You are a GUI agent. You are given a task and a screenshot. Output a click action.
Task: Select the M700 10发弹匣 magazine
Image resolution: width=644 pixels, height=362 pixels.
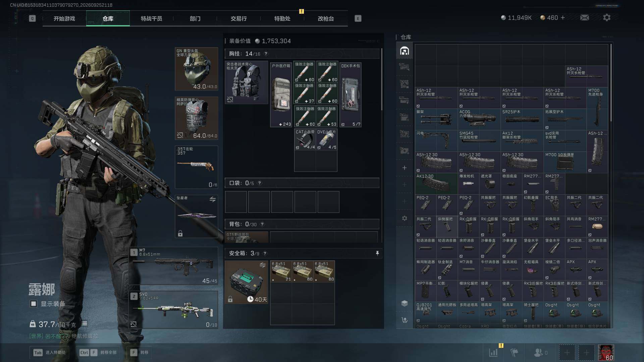(565, 162)
